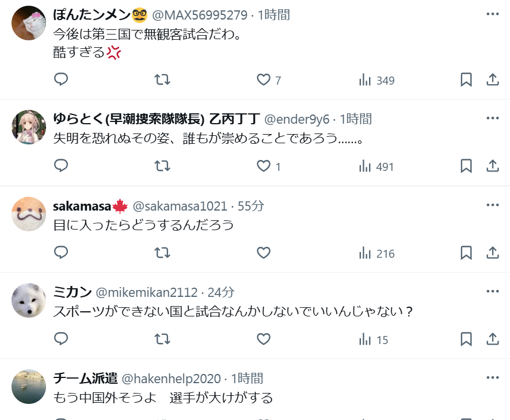Bookmark the tweet by @mikemikan2112
Screen dimensions: 510x420
(466, 339)
